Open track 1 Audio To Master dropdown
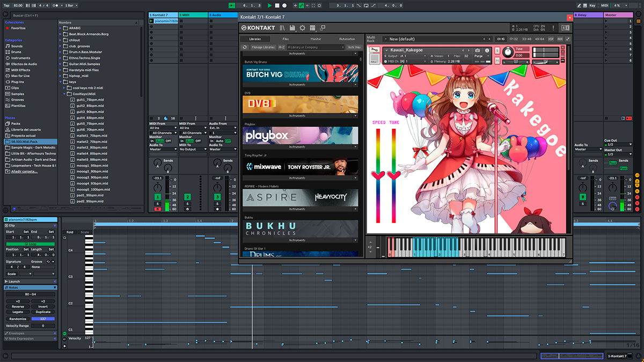This screenshot has height=362, width=644. (163, 149)
